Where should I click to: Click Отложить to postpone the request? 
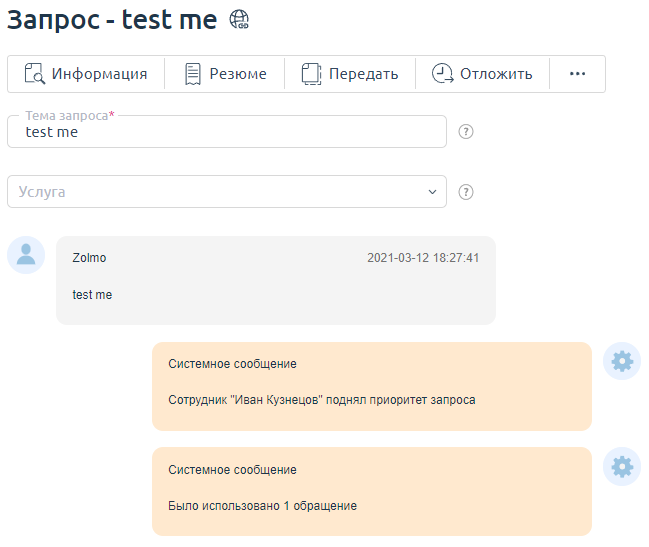coord(482,74)
